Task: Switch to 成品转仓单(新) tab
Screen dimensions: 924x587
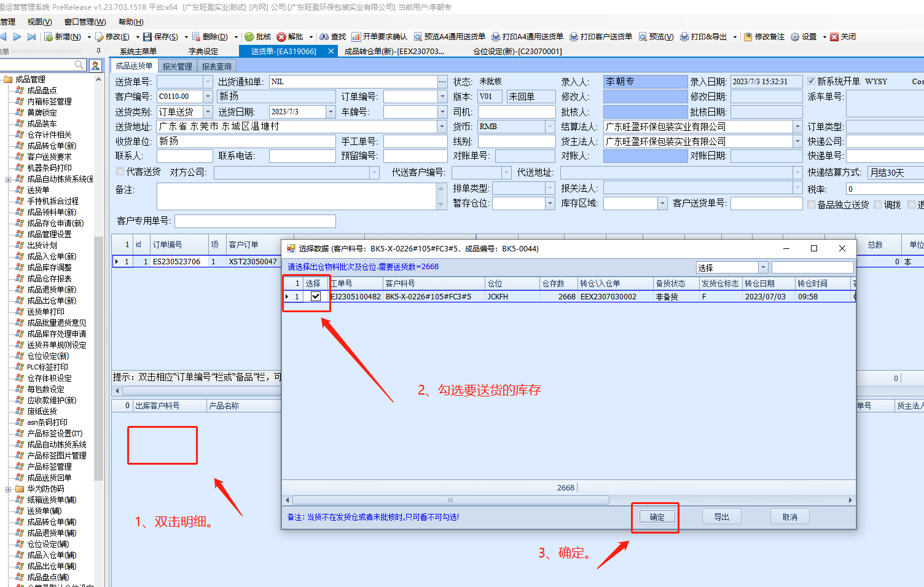Action: [x=394, y=52]
